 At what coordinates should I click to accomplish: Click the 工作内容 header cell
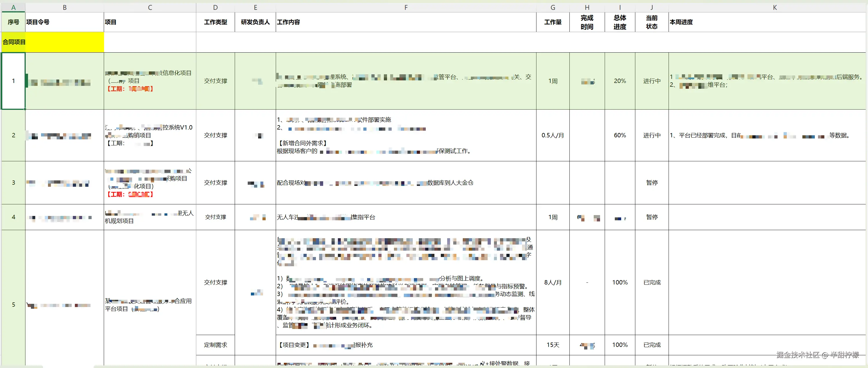(x=406, y=22)
